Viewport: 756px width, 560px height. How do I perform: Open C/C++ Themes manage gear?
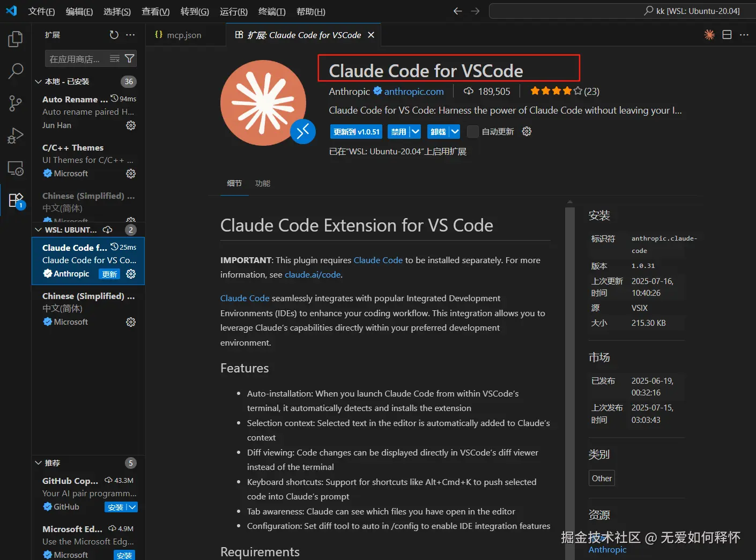pyautogui.click(x=131, y=174)
